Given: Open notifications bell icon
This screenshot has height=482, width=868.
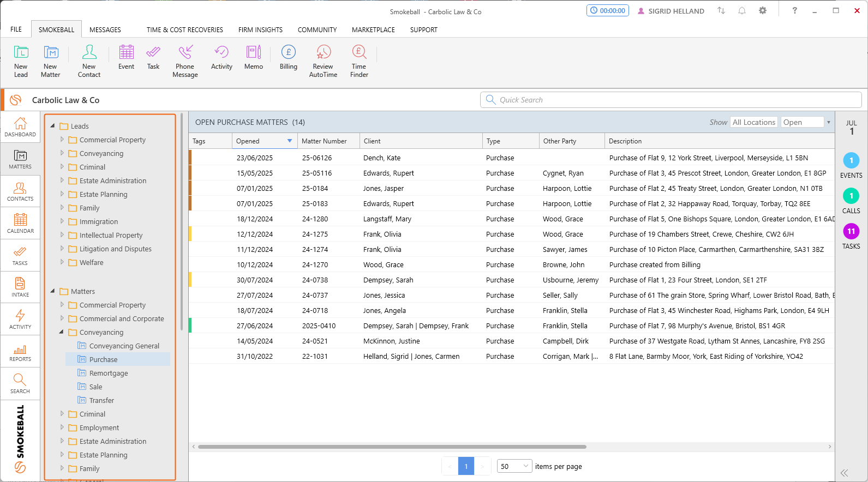Looking at the screenshot, I should pos(742,10).
